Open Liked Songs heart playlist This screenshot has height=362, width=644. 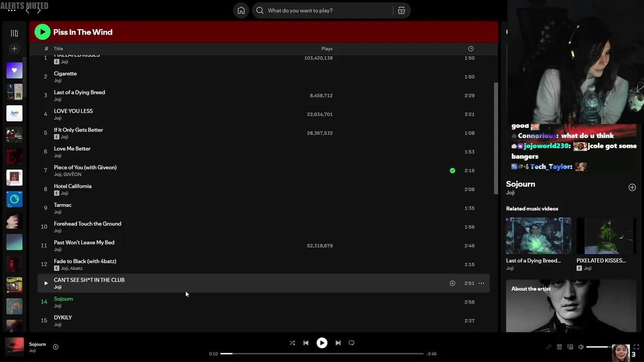14,70
